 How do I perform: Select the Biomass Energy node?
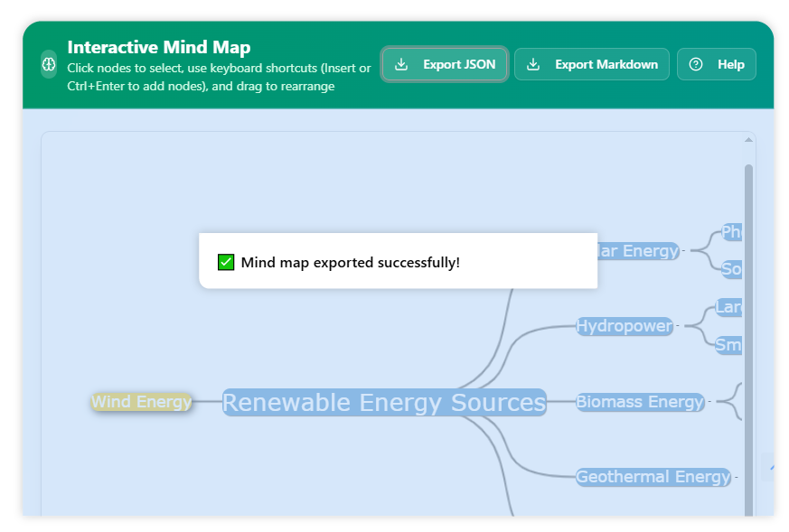click(x=640, y=402)
